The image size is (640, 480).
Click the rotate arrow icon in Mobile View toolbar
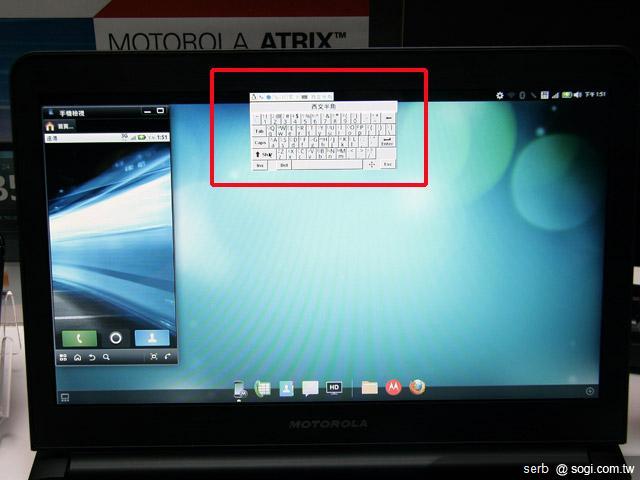click(x=168, y=356)
